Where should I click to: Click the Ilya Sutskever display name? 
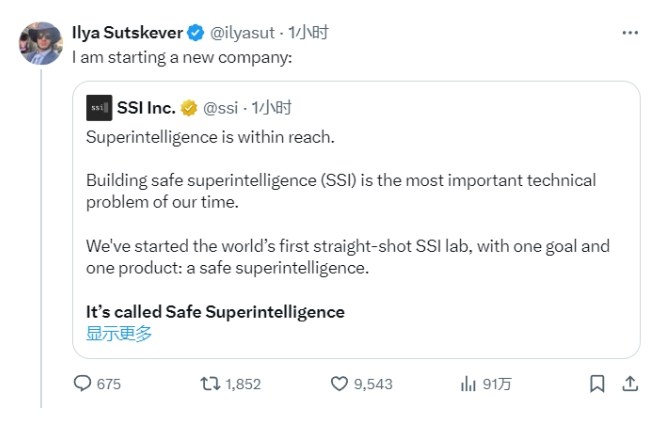click(x=127, y=32)
